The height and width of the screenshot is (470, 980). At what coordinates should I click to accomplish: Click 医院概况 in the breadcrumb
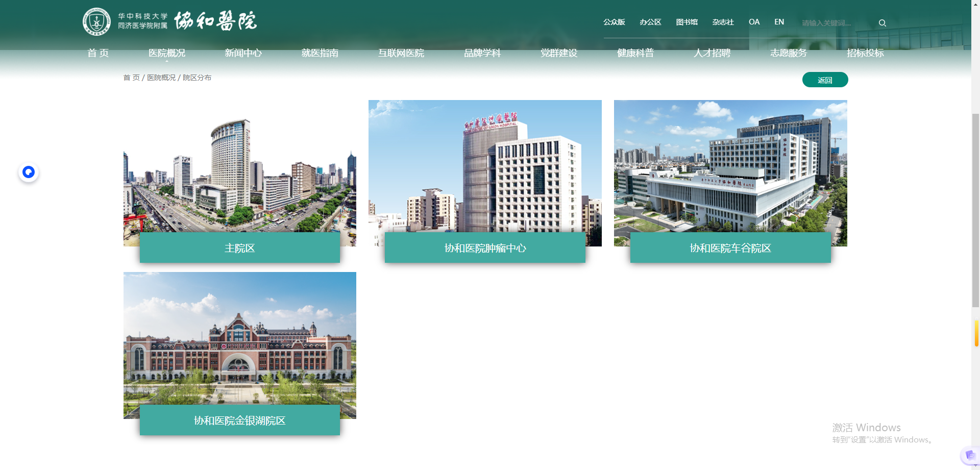(x=161, y=78)
